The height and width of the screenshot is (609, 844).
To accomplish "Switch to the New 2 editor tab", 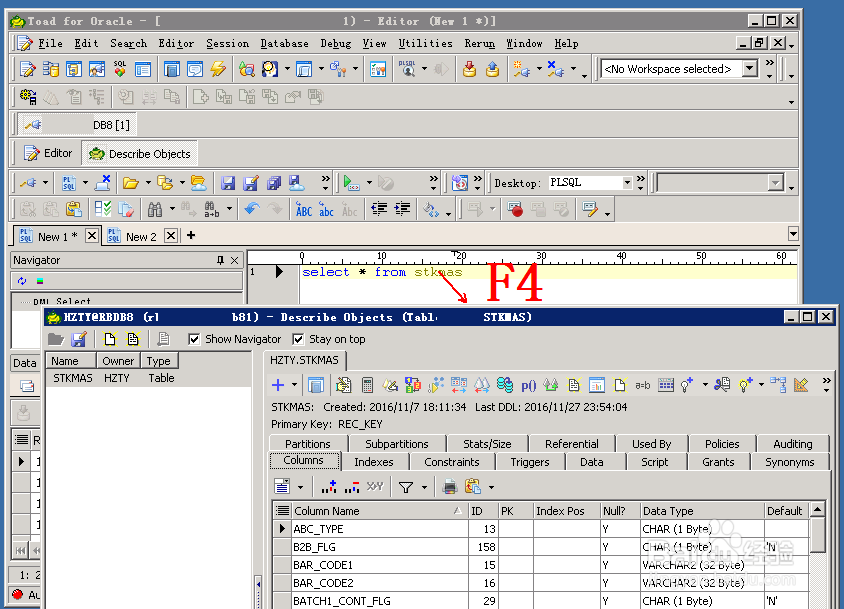I will [x=141, y=237].
